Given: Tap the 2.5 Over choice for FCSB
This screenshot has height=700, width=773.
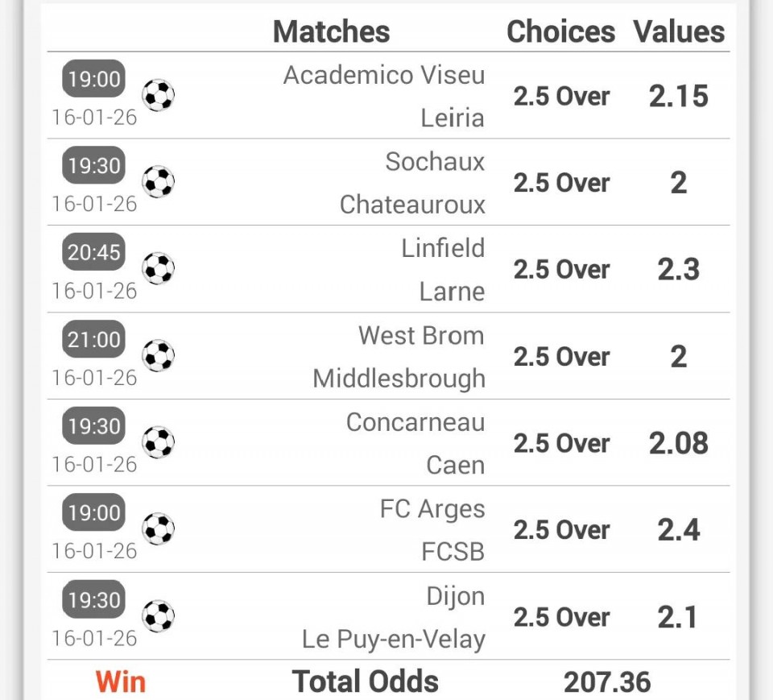Looking at the screenshot, I should [x=561, y=530].
